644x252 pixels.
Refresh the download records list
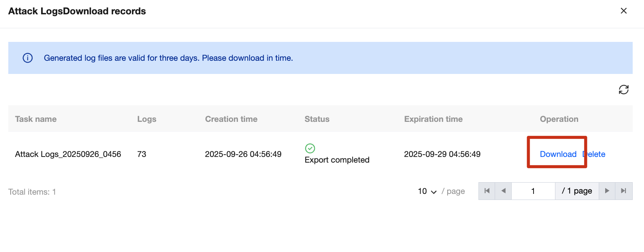(x=624, y=89)
